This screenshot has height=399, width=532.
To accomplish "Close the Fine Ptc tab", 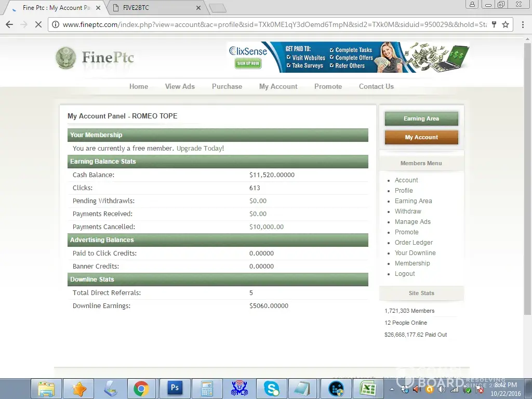I will tap(98, 8).
